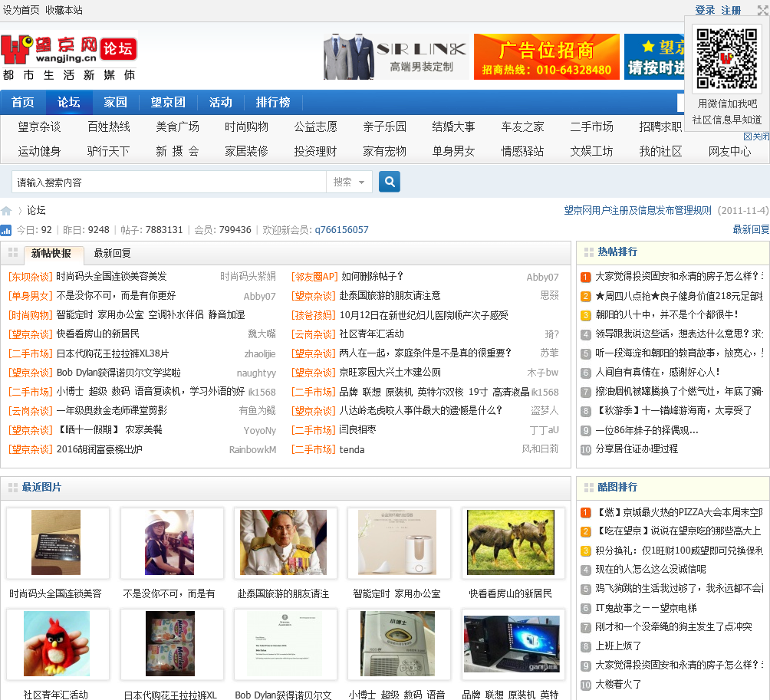Open the 车友之家 board link
The width and height of the screenshot is (770, 700).
522,127
